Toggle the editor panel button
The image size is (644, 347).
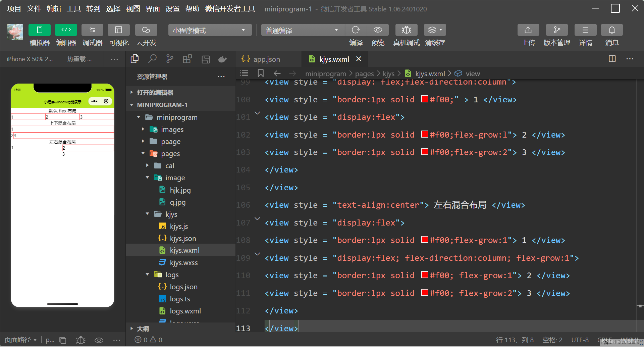click(66, 30)
